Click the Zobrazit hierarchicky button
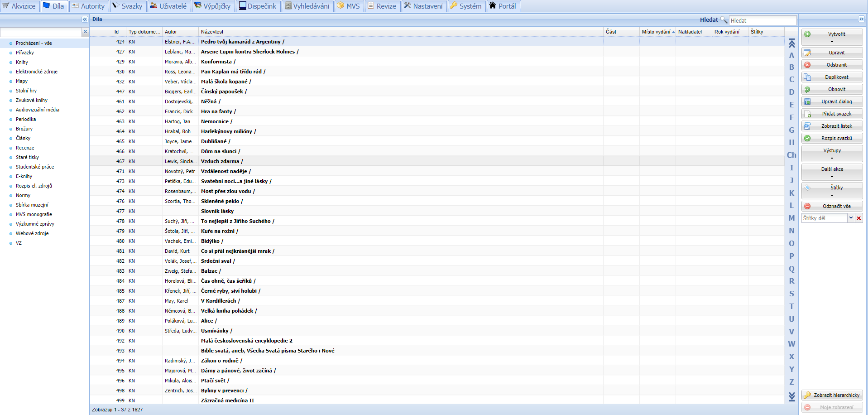This screenshot has width=868, height=415. [x=832, y=395]
